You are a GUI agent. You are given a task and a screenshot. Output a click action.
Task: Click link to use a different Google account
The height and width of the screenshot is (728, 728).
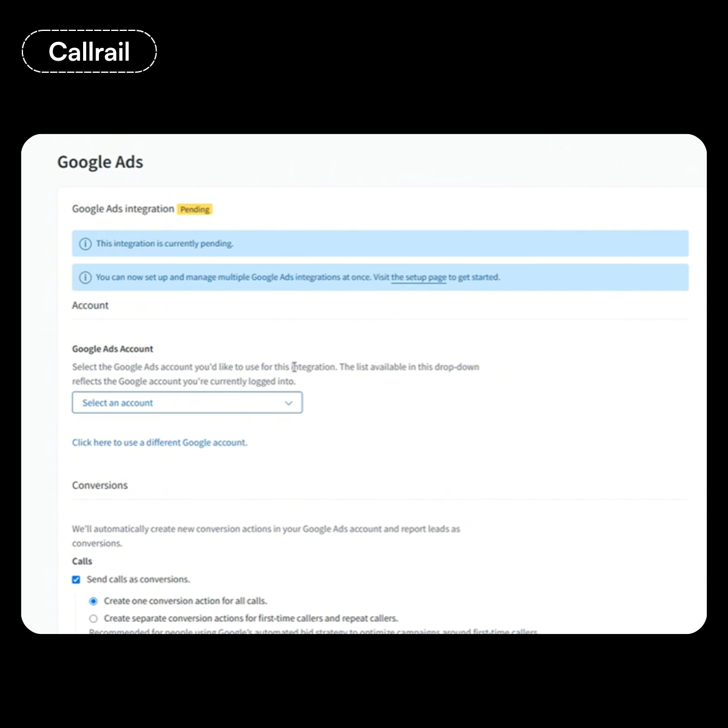pos(160,443)
